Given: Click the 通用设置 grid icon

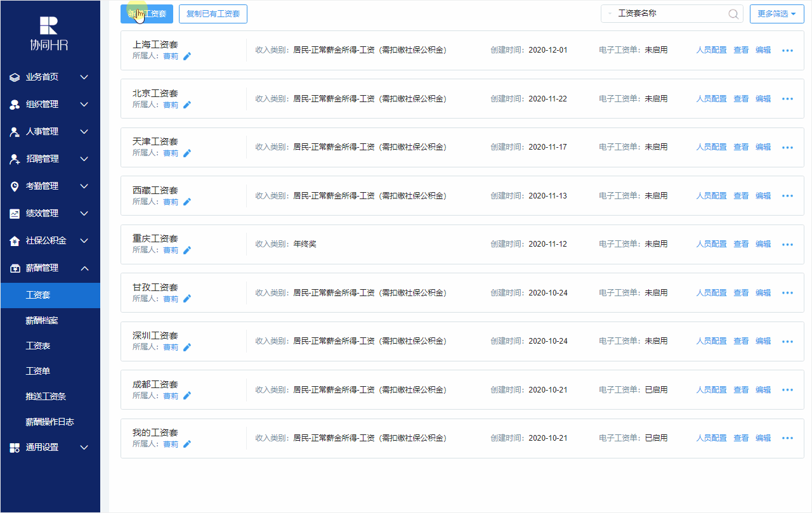Looking at the screenshot, I should tap(15, 448).
